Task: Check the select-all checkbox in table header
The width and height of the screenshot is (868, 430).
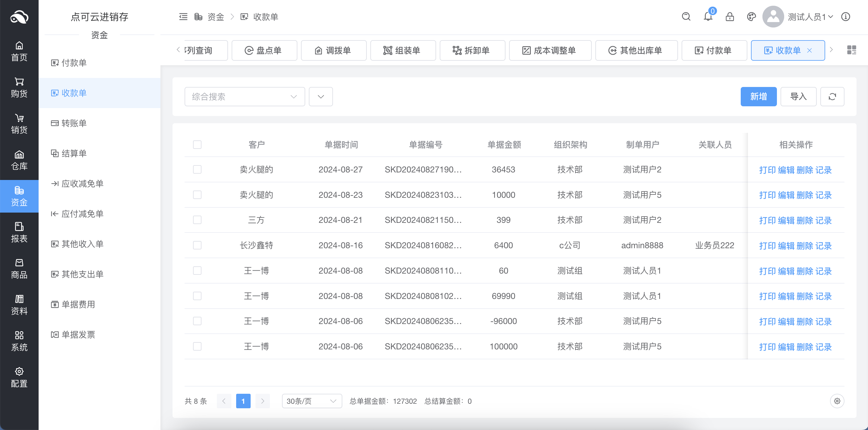Action: pos(197,144)
